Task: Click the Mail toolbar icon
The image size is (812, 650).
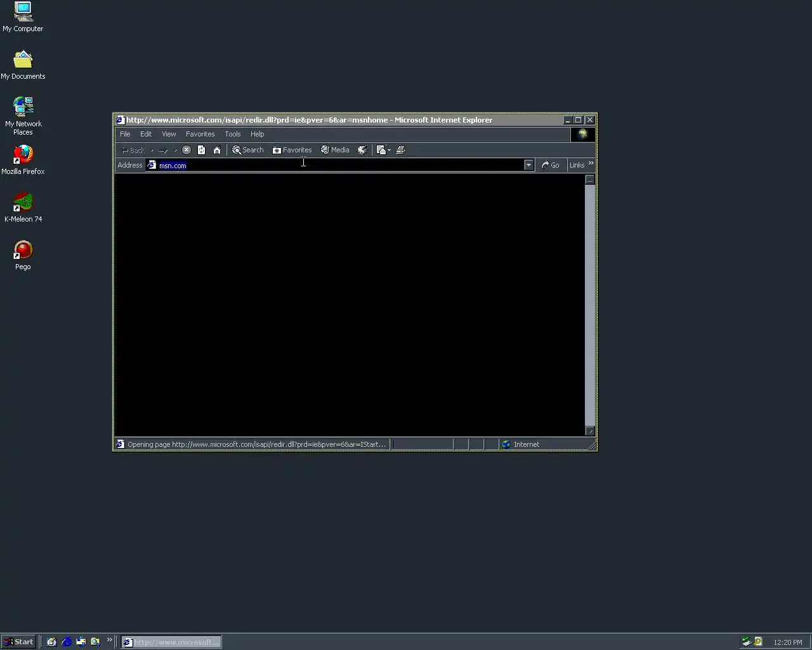Action: 381,150
